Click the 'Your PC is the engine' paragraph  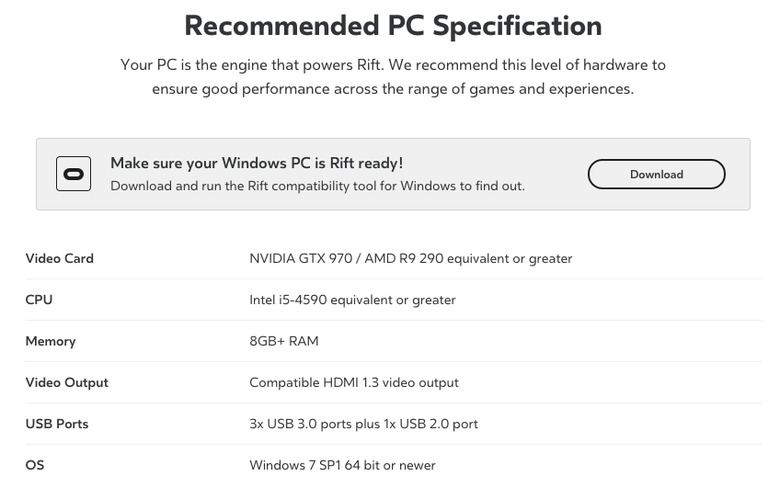click(x=393, y=65)
